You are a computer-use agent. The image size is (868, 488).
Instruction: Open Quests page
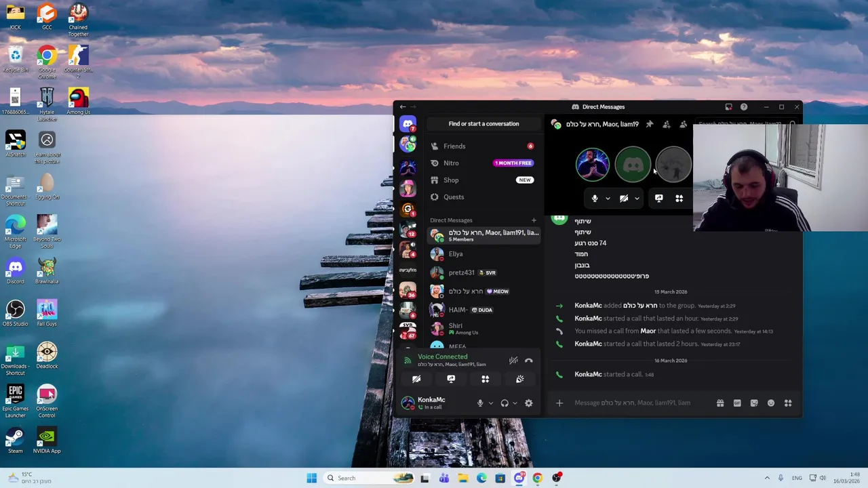(x=484, y=197)
